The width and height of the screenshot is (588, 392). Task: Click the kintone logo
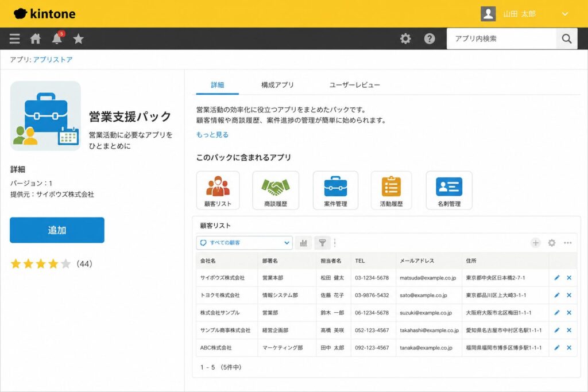coord(44,14)
